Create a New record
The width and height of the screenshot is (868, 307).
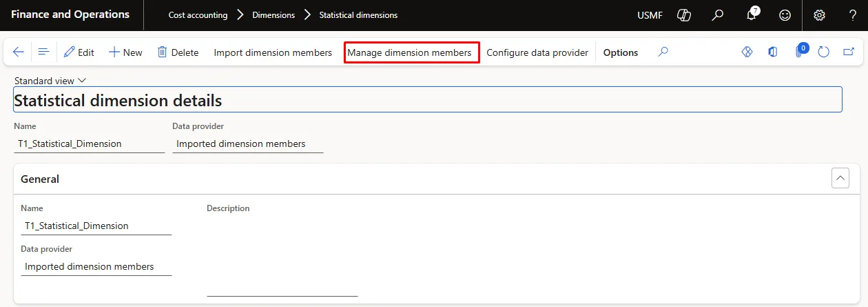coord(125,52)
